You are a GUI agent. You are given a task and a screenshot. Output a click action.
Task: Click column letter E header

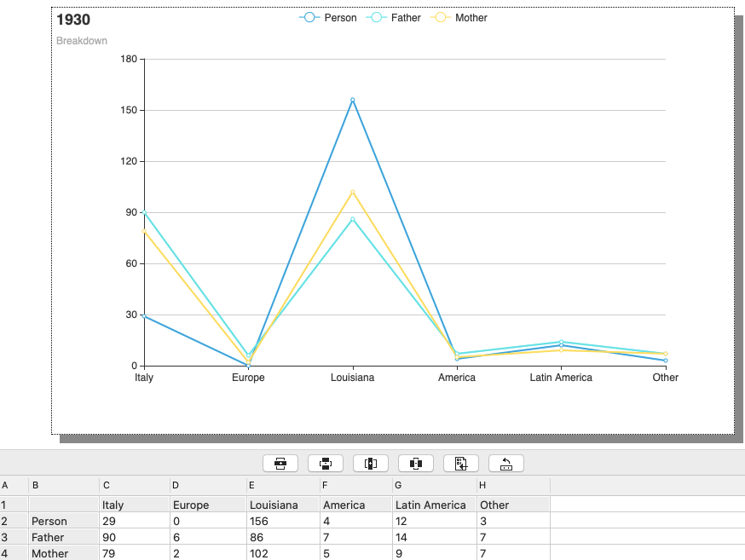pos(282,486)
